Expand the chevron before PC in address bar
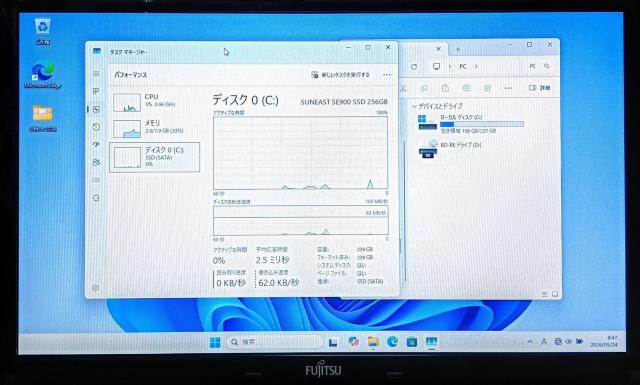The image size is (640, 385). pos(450,67)
